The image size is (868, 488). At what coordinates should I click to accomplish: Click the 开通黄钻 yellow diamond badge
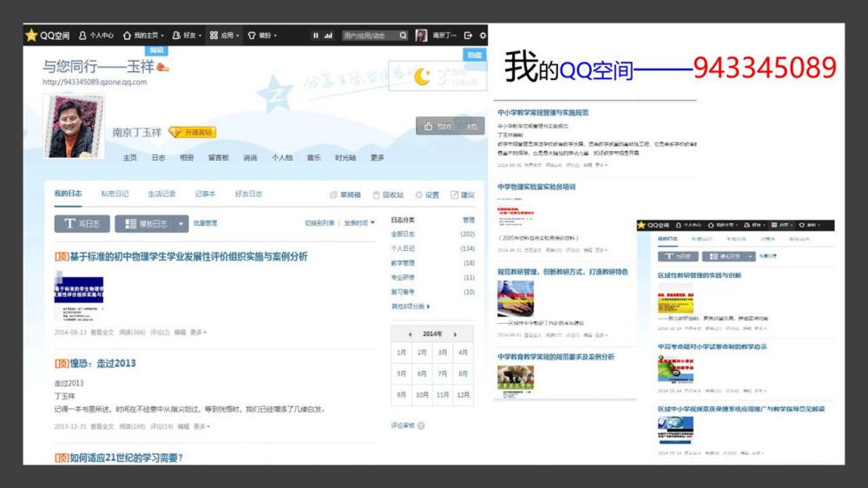pos(192,132)
